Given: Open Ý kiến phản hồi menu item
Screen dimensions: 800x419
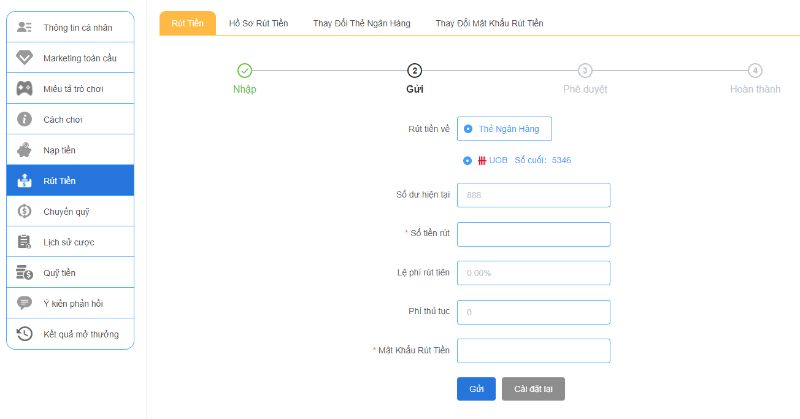Looking at the screenshot, I should pos(70,303).
